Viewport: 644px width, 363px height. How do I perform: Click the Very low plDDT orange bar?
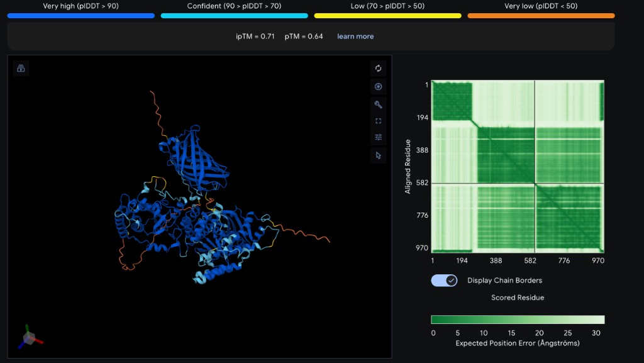(x=541, y=16)
